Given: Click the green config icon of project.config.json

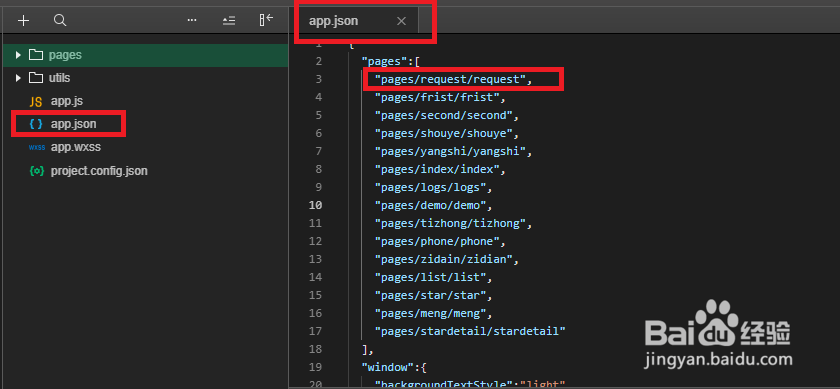Looking at the screenshot, I should (36, 171).
